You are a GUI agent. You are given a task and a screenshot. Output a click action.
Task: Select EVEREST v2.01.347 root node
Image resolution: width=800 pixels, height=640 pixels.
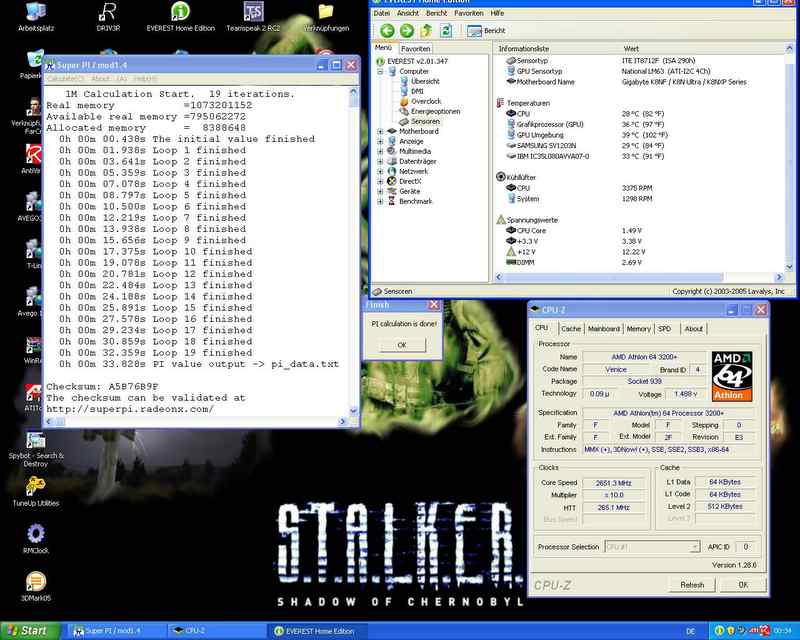point(417,61)
